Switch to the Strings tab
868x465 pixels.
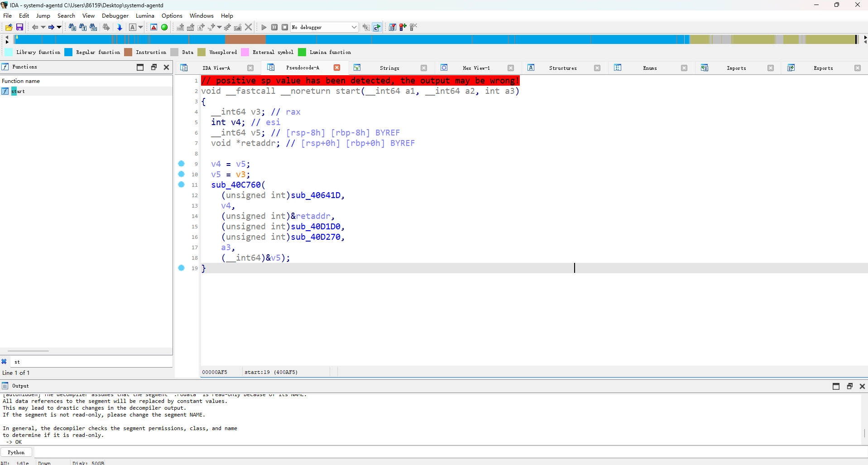389,68
